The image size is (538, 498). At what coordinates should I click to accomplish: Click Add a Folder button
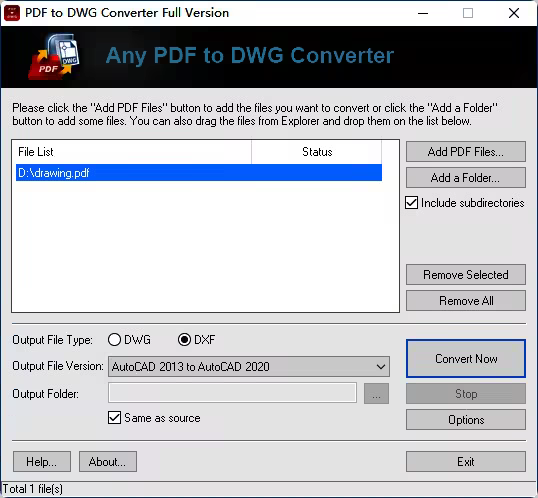coord(466,178)
